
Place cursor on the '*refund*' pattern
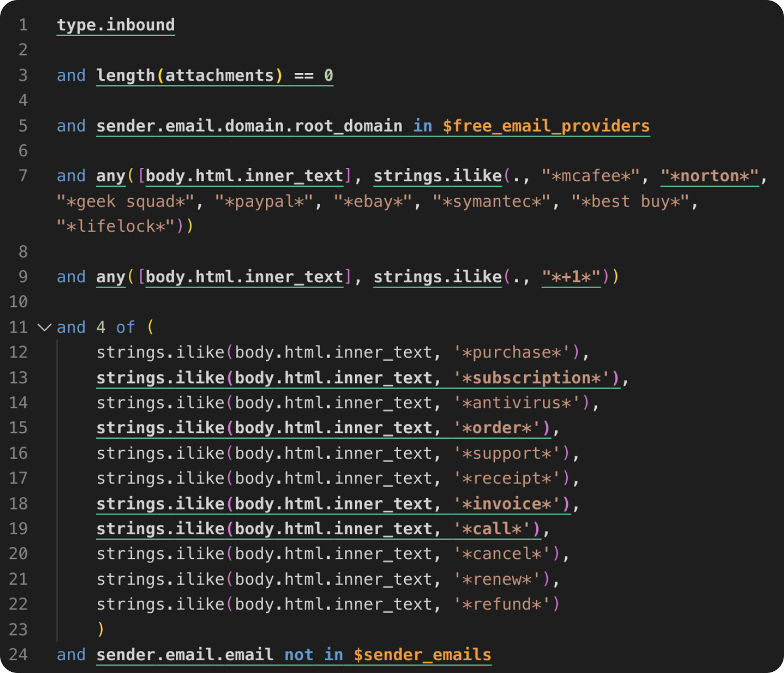503,604
